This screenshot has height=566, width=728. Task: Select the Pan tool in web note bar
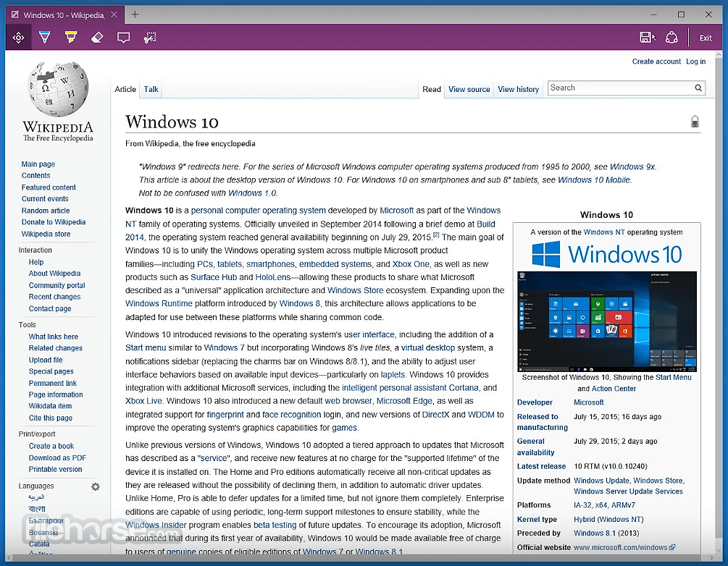[19, 37]
